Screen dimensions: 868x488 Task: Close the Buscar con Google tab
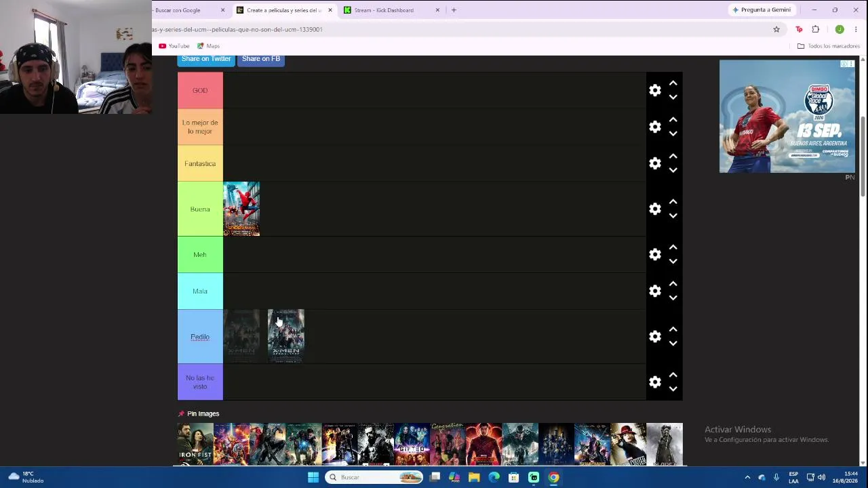pyautogui.click(x=222, y=10)
